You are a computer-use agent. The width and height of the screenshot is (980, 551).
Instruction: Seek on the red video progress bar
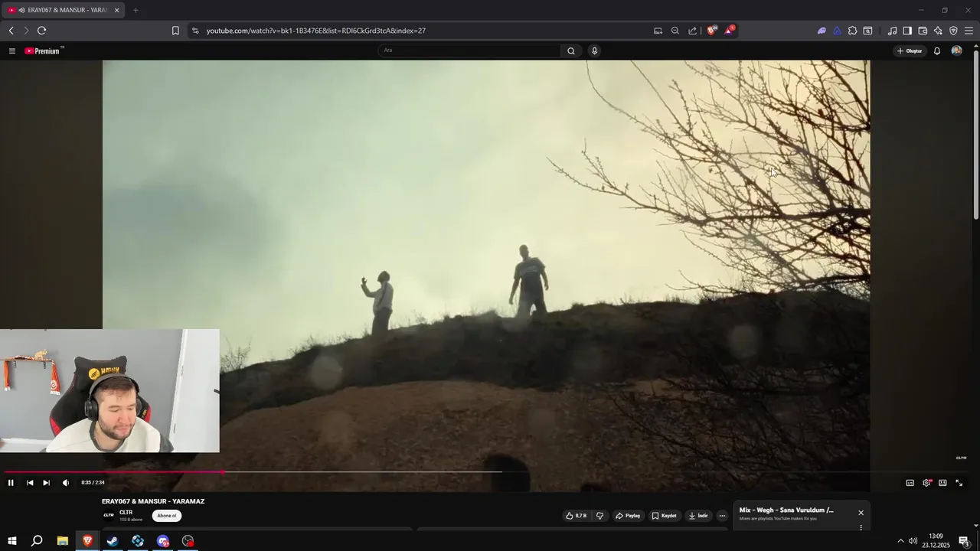113,472
